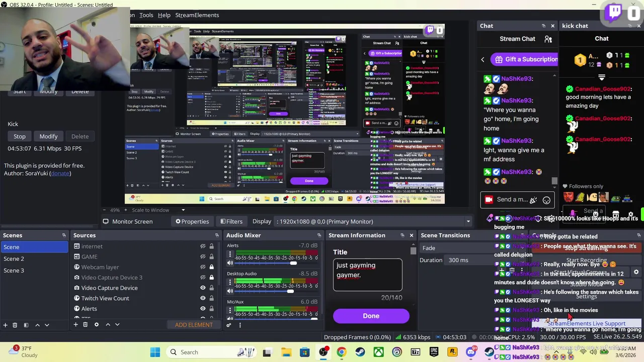
Task: Toggle lock on the internet source
Action: coord(211,246)
